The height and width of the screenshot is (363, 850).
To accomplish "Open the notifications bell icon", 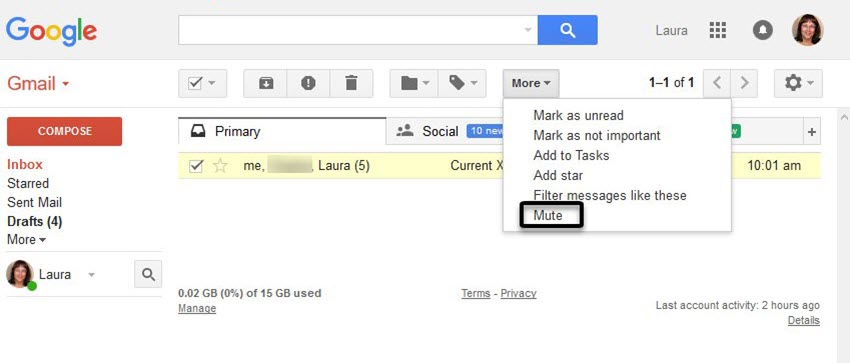I will 763,30.
